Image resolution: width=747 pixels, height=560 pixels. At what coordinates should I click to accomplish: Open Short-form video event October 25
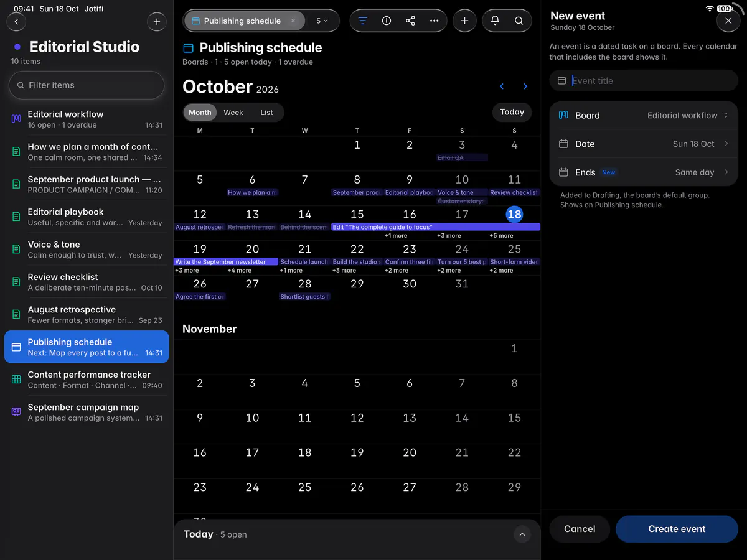514,262
